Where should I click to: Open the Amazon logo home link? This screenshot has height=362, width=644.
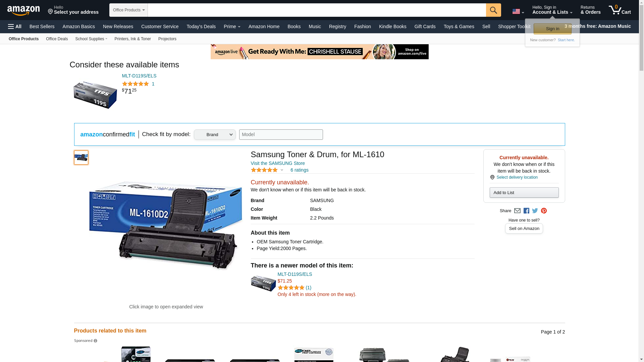pos(23,10)
